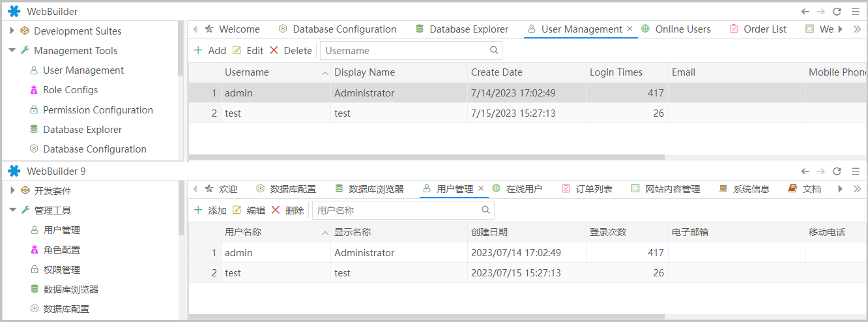The height and width of the screenshot is (322, 868).
Task: Click the 角色配置 icon in lower sidebar
Action: (x=34, y=250)
